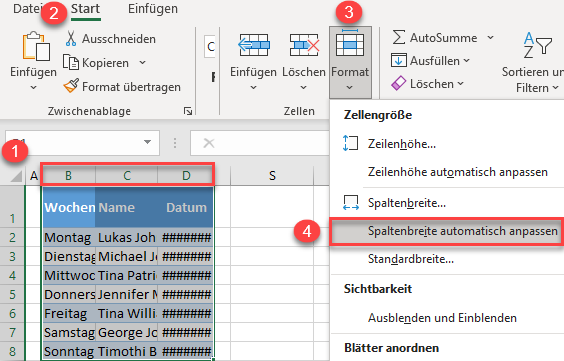
Task: Open the Zellen Löschen dropdown arrow
Action: pos(303,87)
